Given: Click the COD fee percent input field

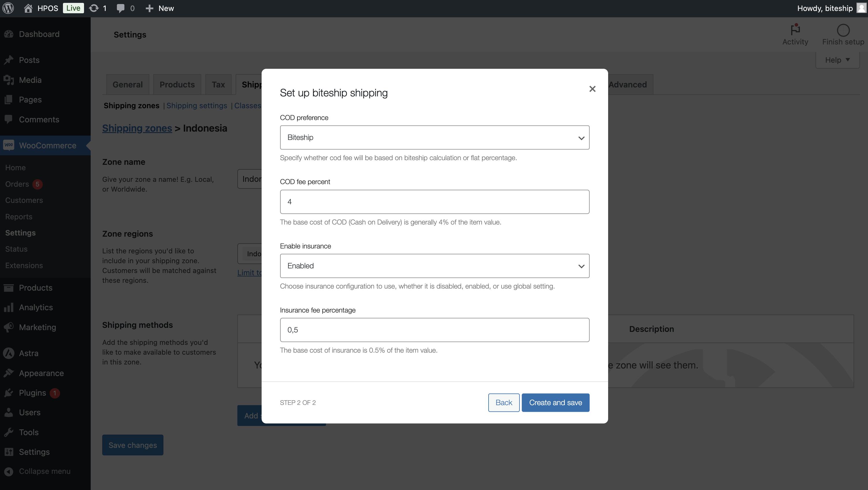Looking at the screenshot, I should tap(435, 202).
